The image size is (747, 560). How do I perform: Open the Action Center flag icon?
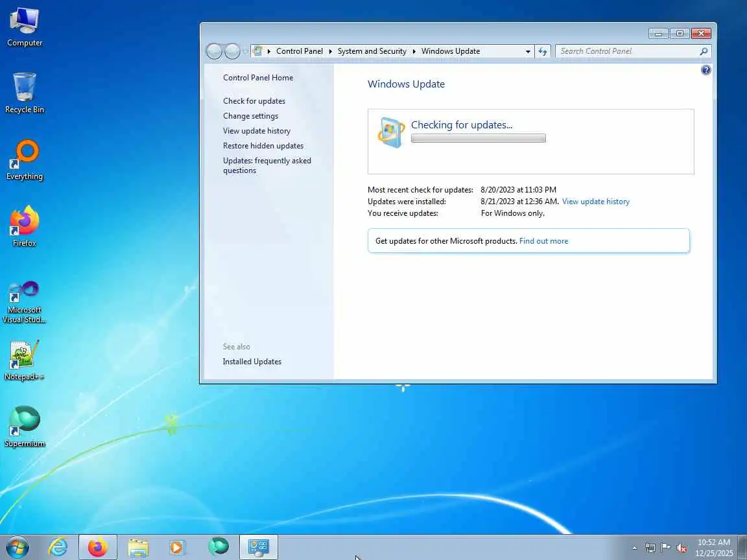click(x=665, y=548)
